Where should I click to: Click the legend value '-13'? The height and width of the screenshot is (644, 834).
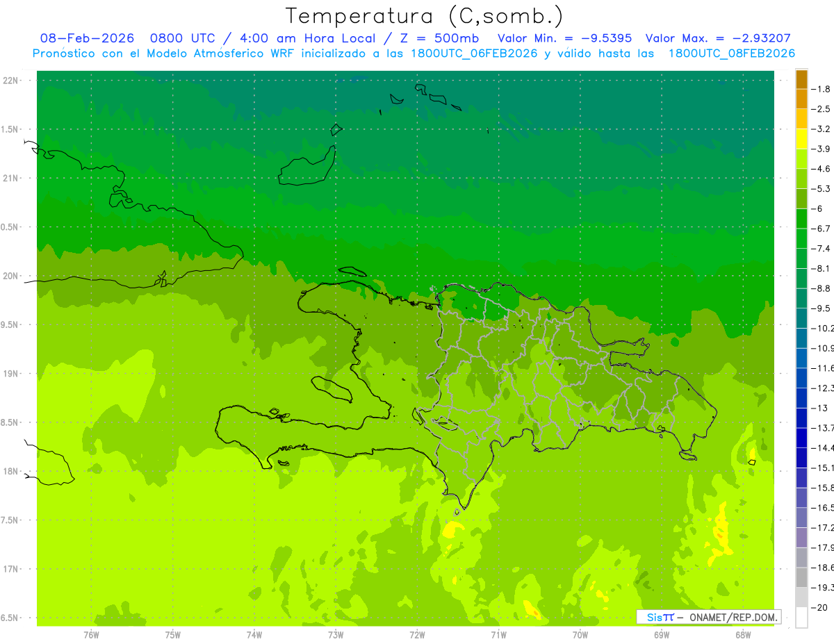click(819, 408)
